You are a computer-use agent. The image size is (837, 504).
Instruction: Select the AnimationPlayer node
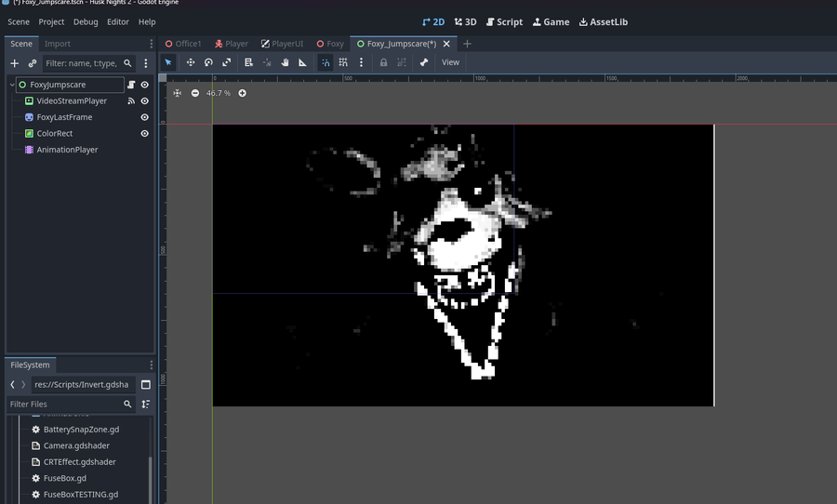(67, 150)
